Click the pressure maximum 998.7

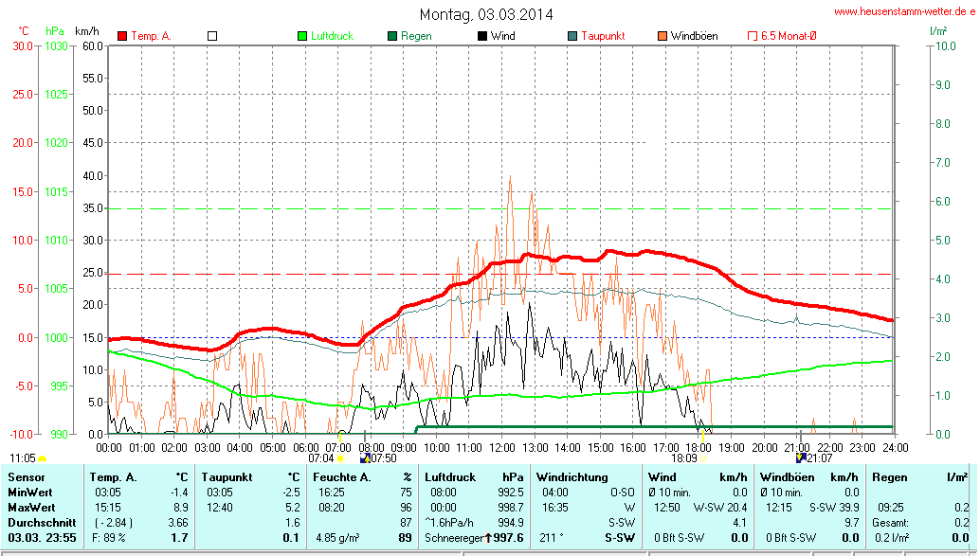pyautogui.click(x=511, y=508)
